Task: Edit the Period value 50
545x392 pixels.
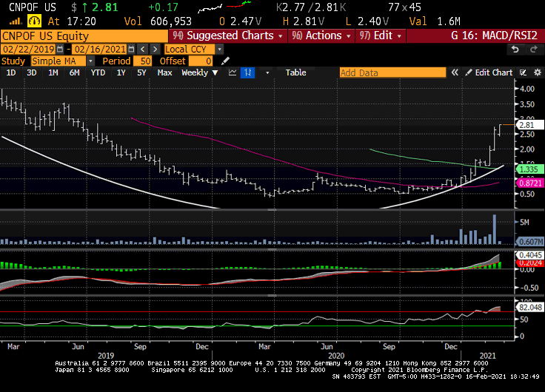Action: click(x=142, y=61)
